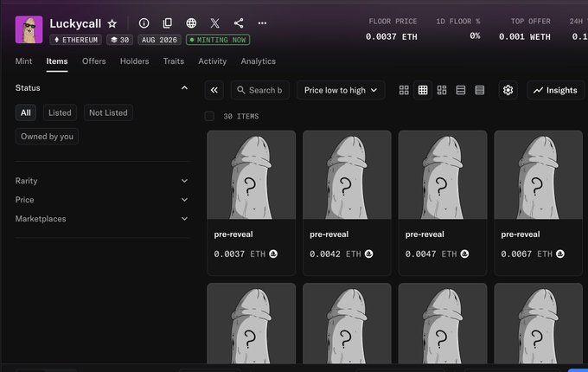The height and width of the screenshot is (372, 588).
Task: Share the collection via share icon
Action: click(239, 23)
